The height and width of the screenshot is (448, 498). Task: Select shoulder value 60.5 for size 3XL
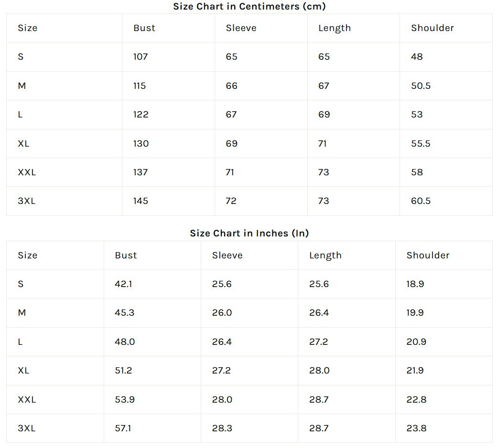(x=421, y=201)
